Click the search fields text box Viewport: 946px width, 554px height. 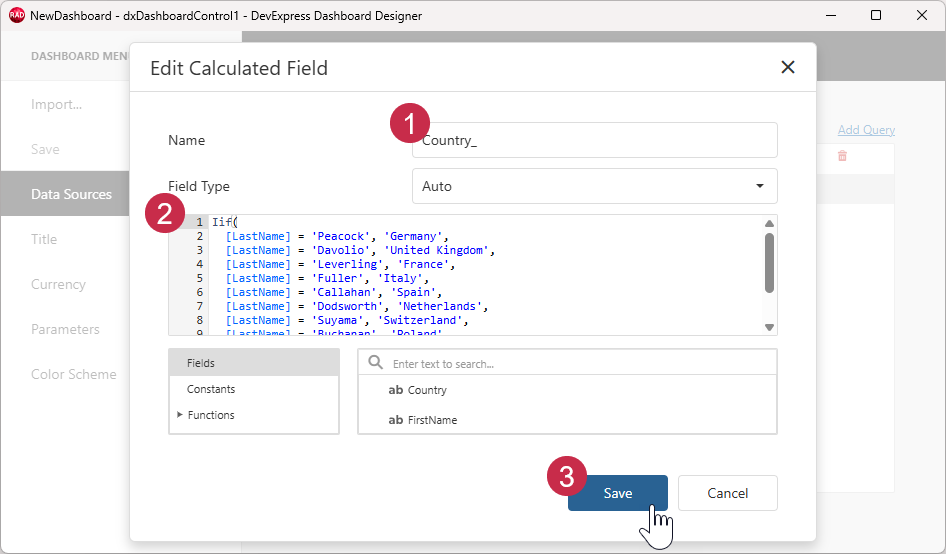tap(567, 363)
